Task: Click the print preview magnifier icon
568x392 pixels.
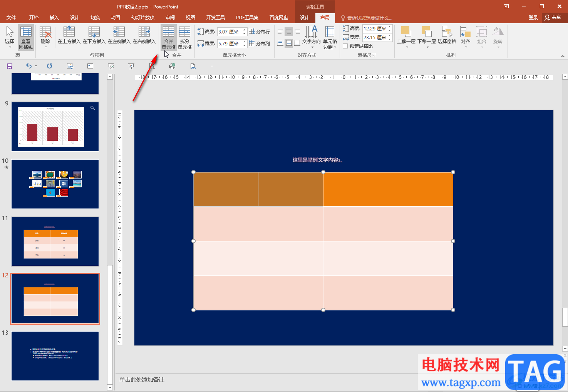Action: click(x=152, y=66)
